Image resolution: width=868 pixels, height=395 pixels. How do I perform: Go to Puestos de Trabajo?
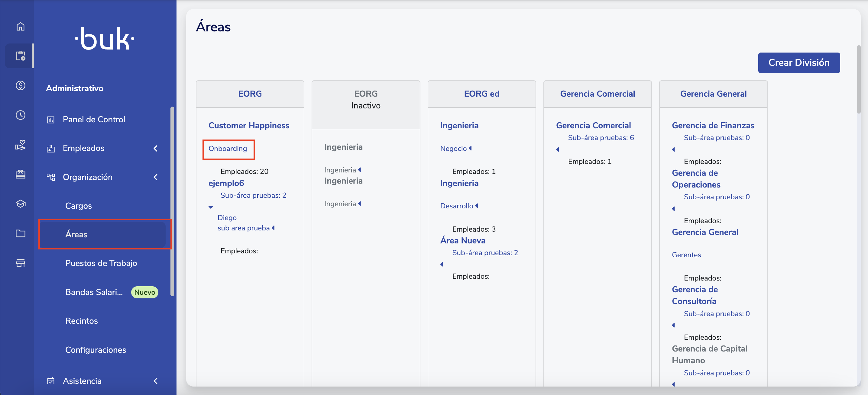101,263
